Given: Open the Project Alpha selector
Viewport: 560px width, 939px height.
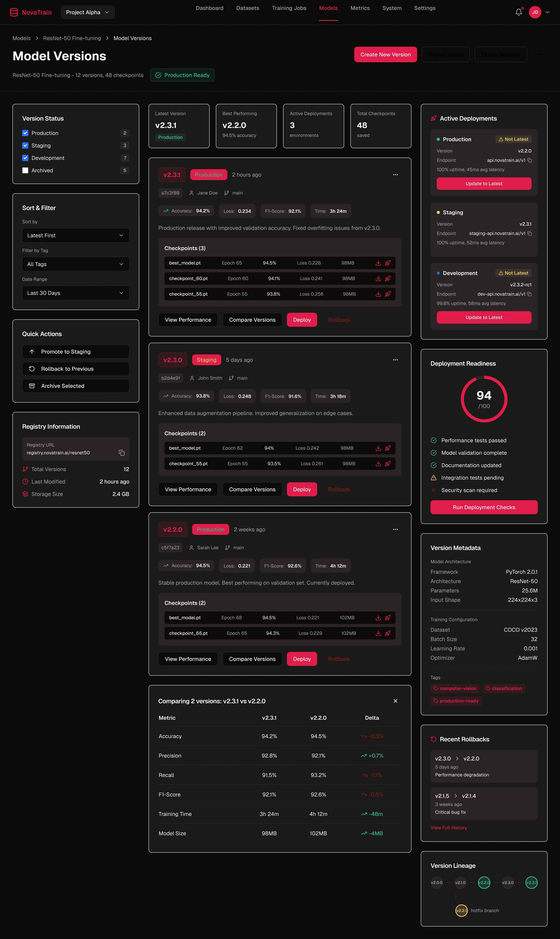Looking at the screenshot, I should click(87, 12).
